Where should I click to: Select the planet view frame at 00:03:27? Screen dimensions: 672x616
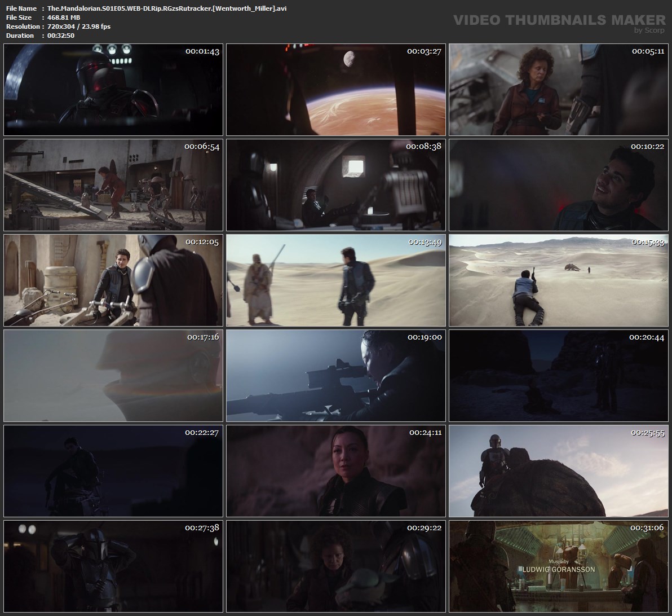pos(336,90)
